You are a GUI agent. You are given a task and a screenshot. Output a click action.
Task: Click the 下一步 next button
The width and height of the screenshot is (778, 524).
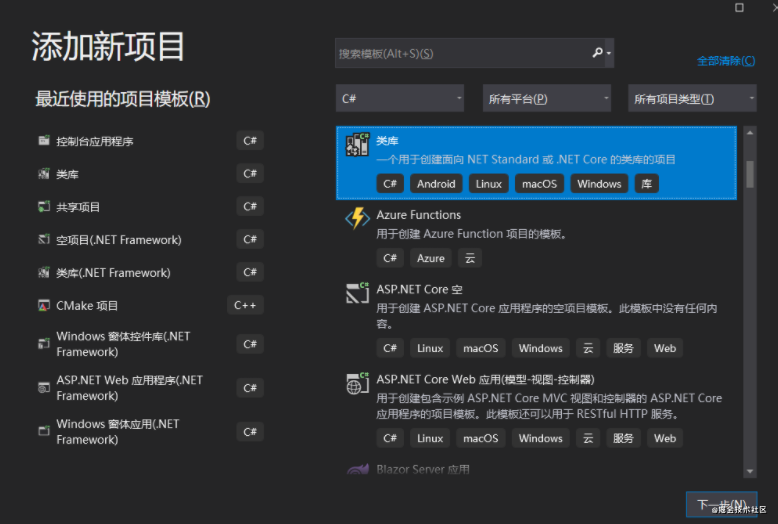click(721, 505)
